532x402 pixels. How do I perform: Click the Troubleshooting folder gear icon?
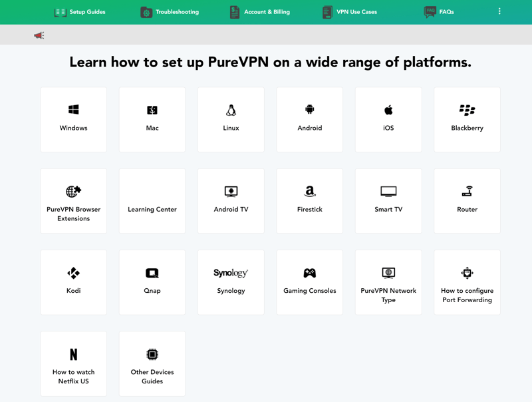click(146, 12)
